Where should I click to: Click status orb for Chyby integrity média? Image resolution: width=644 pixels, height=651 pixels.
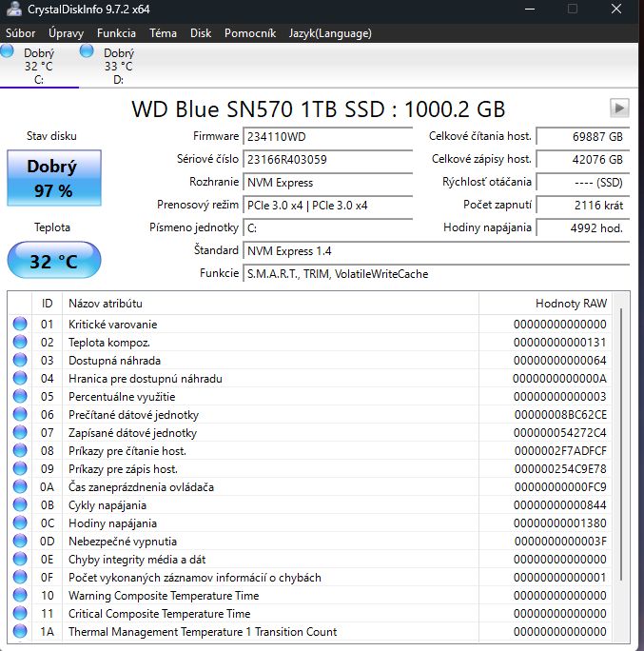[20, 559]
